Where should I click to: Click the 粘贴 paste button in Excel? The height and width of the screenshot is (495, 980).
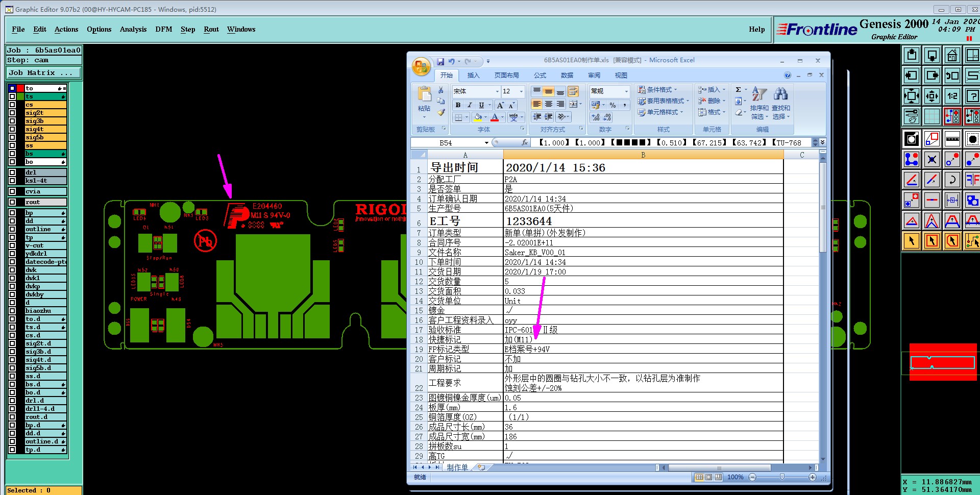click(424, 102)
